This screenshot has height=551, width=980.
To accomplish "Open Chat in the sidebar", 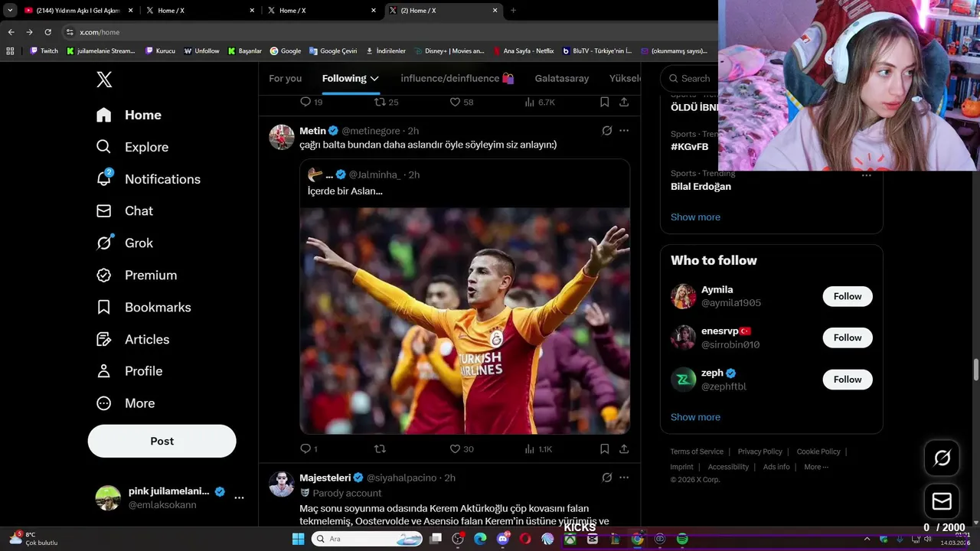I will [124, 210].
